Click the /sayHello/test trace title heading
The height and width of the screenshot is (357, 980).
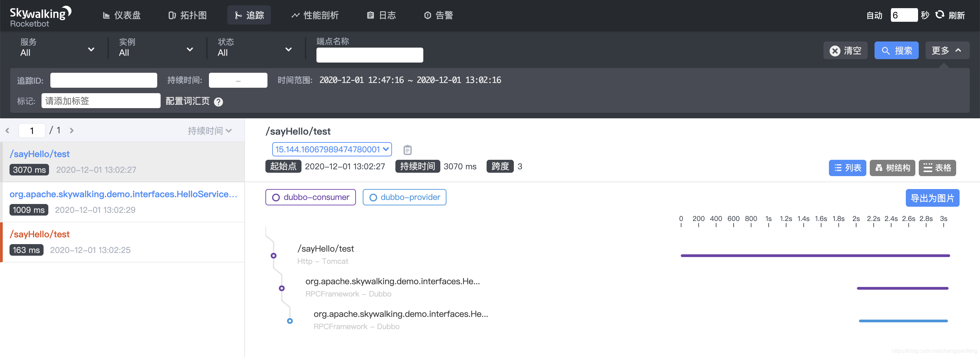pyautogui.click(x=298, y=131)
